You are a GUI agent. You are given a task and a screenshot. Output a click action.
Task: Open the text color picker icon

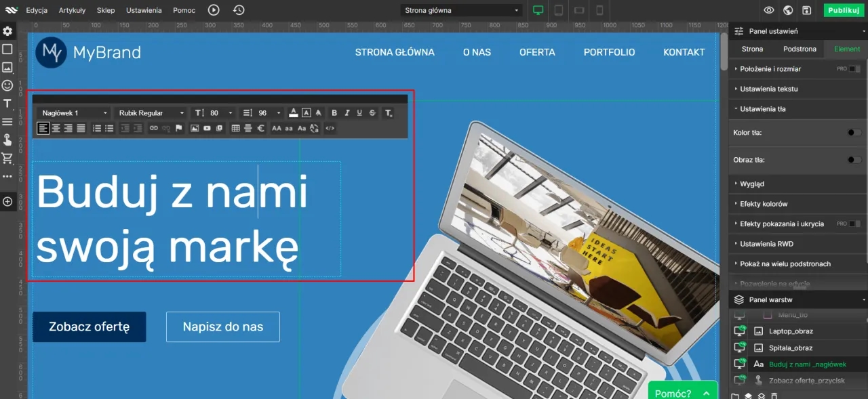point(293,113)
